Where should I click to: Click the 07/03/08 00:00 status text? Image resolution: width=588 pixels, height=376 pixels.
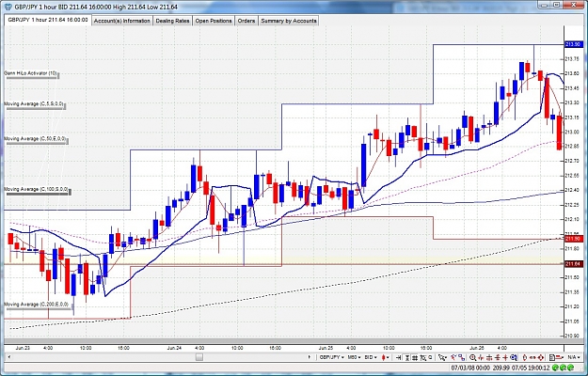point(471,368)
